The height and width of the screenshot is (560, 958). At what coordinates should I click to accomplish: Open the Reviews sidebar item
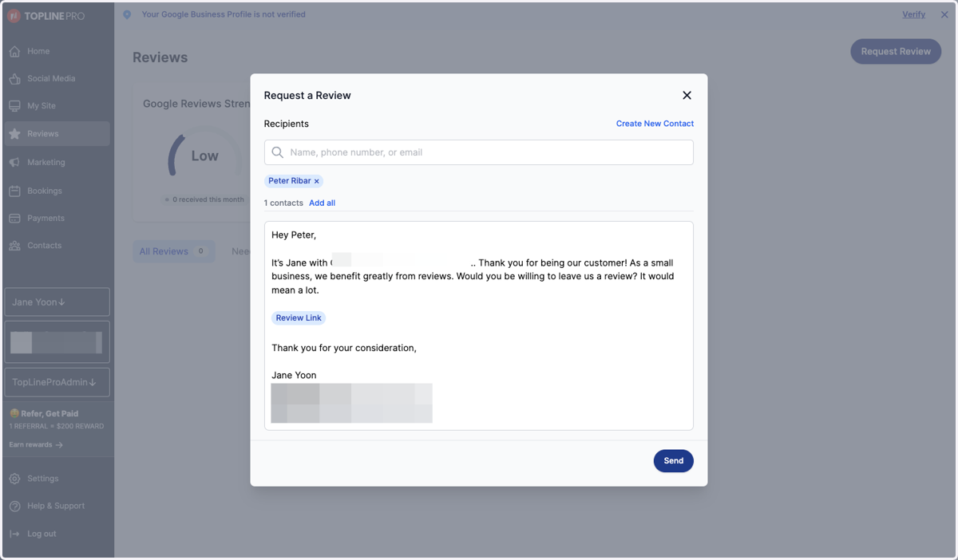[57, 133]
